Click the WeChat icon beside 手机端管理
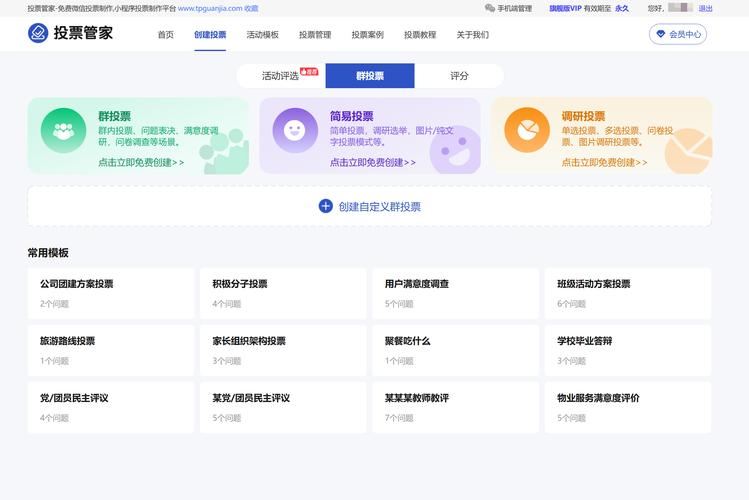Screen dimensions: 749x500 coord(490,8)
